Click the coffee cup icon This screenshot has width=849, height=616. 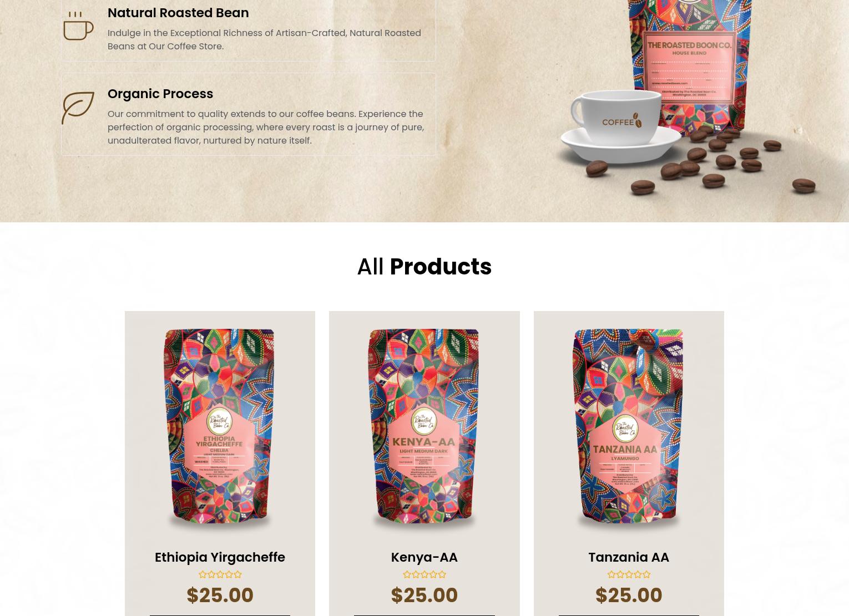pos(78,26)
